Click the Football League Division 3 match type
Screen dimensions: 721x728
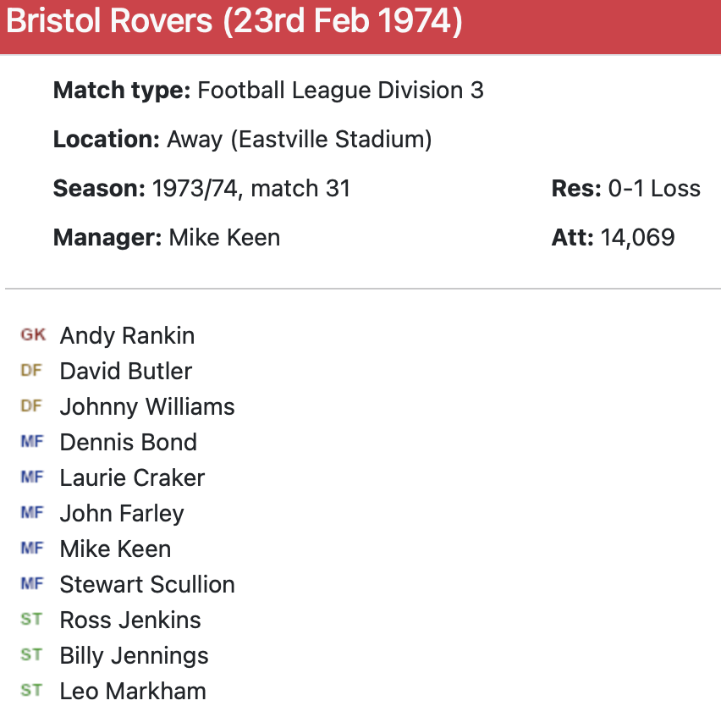click(x=340, y=91)
